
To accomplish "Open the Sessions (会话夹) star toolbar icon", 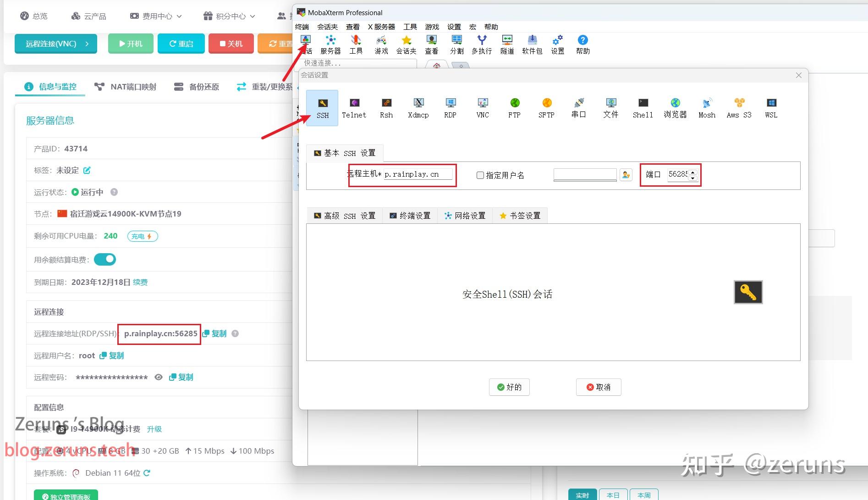I will click(x=406, y=45).
